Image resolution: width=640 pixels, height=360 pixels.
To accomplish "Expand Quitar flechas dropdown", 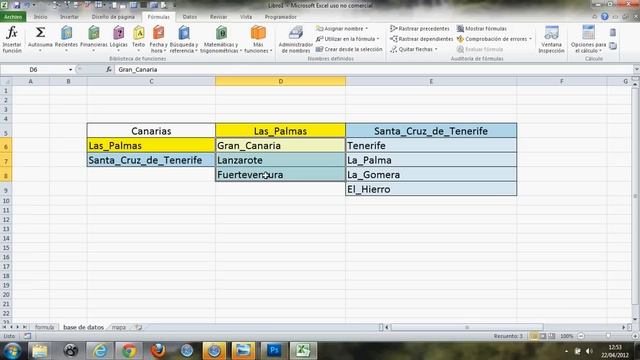I will point(436,49).
